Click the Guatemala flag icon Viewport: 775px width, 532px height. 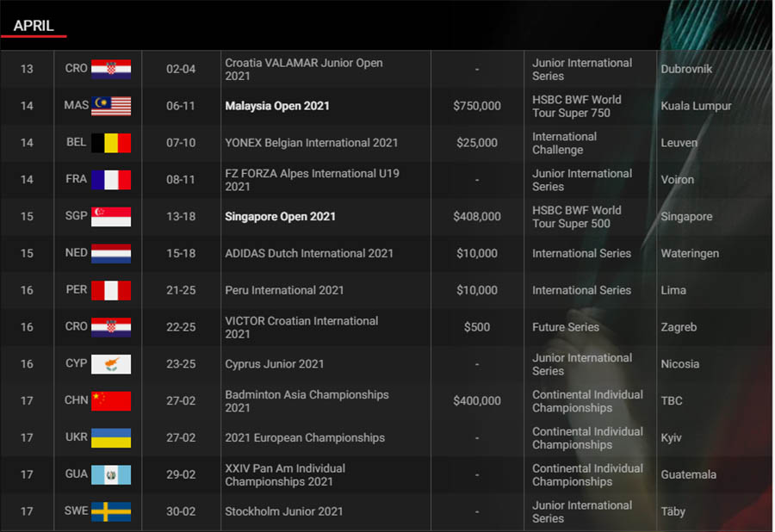[x=111, y=474]
